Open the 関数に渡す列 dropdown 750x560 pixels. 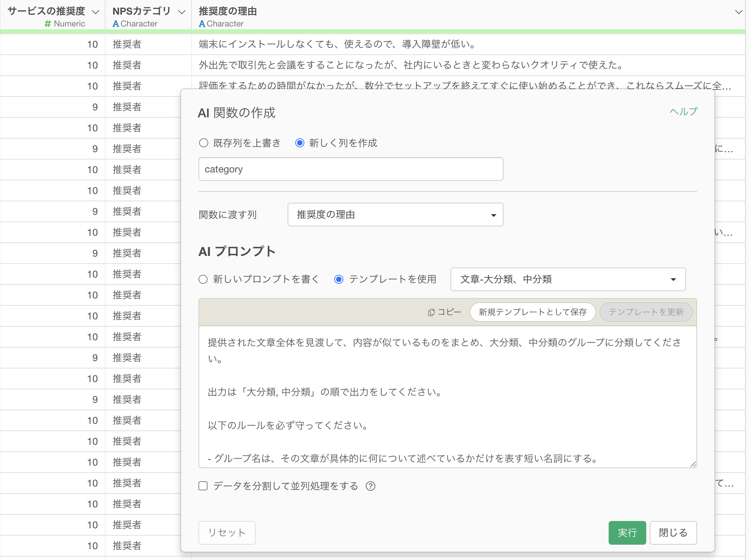pos(395,215)
